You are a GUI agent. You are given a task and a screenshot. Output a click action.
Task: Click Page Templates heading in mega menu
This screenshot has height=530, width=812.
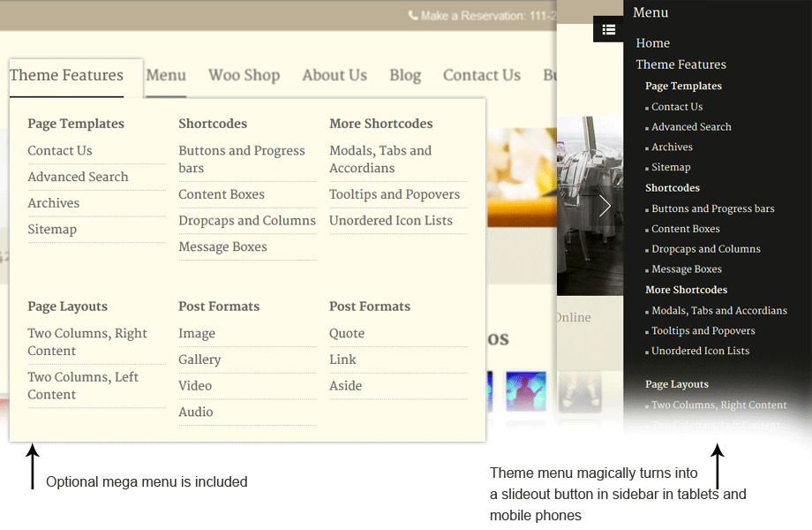76,124
